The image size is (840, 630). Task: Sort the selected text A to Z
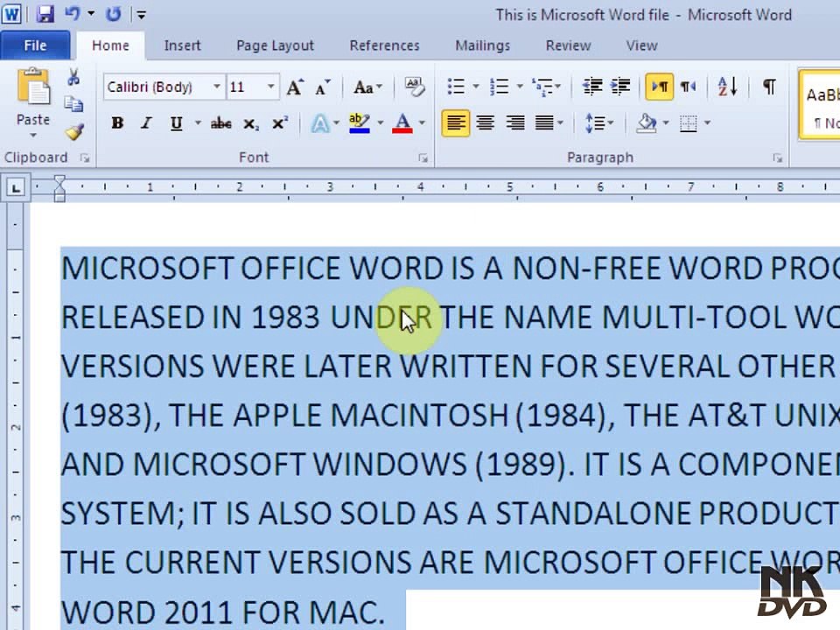[727, 87]
